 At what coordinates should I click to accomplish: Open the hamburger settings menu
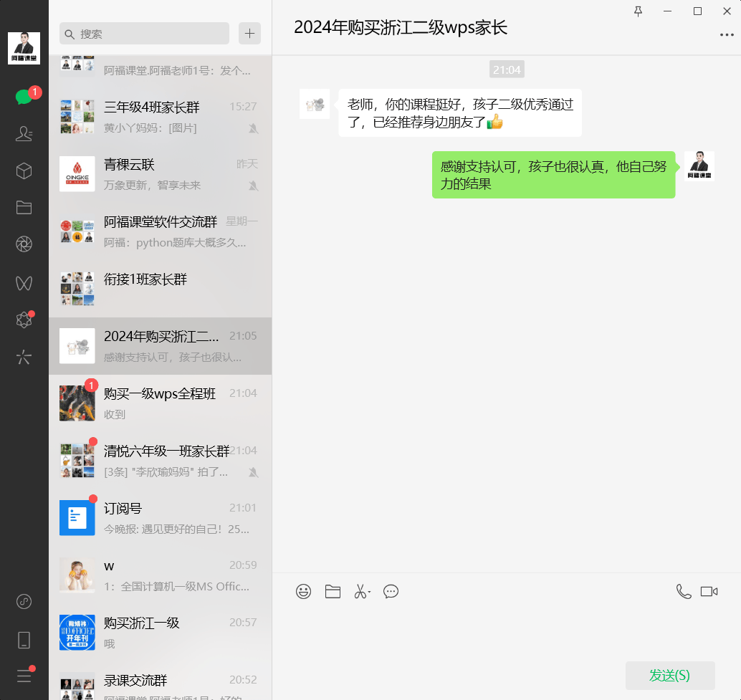click(24, 676)
